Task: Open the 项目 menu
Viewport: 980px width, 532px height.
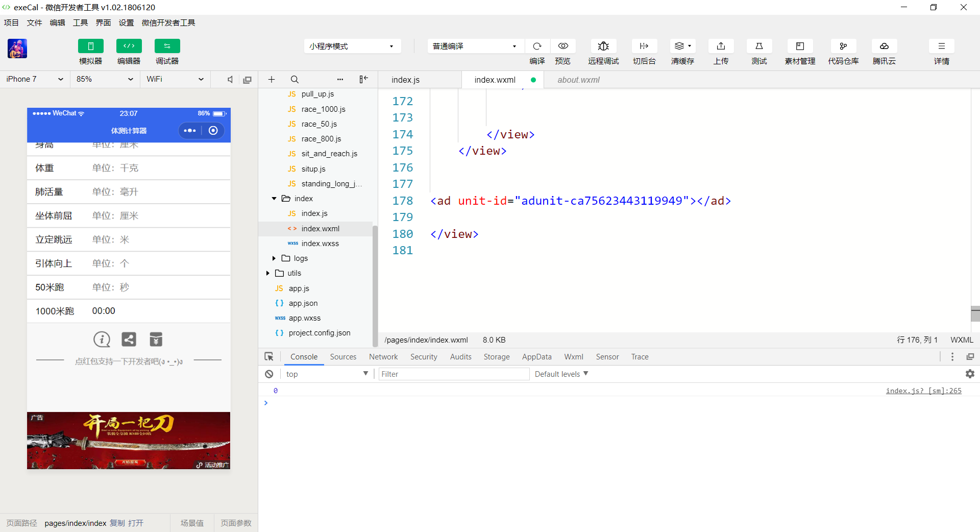Action: (x=11, y=23)
